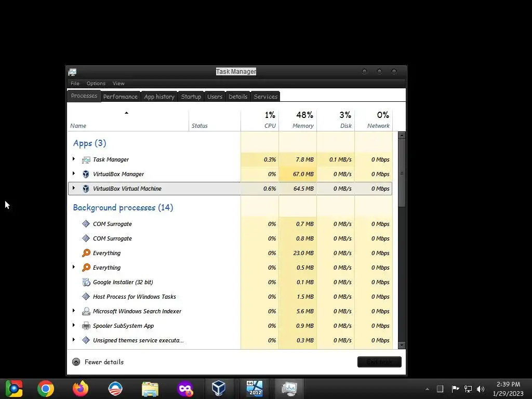Viewport: 532px width, 399px height.
Task: Click the VirtualBox Manager cube icon
Action: point(86,174)
